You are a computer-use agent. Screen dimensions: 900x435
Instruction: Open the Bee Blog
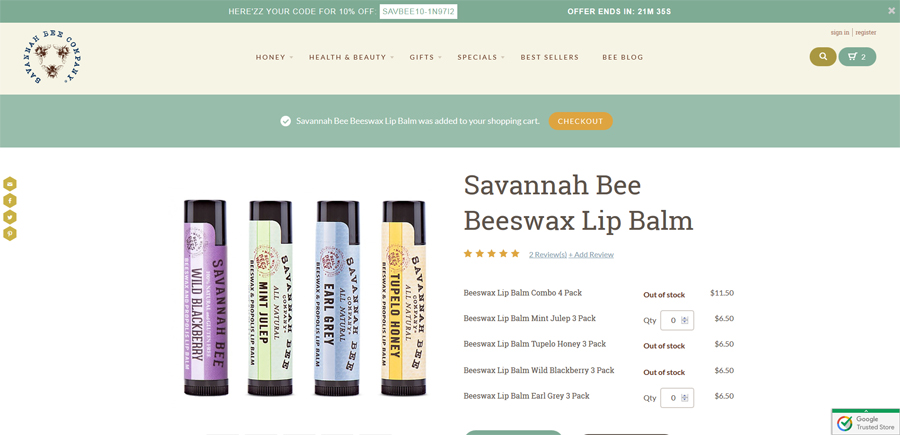point(623,57)
